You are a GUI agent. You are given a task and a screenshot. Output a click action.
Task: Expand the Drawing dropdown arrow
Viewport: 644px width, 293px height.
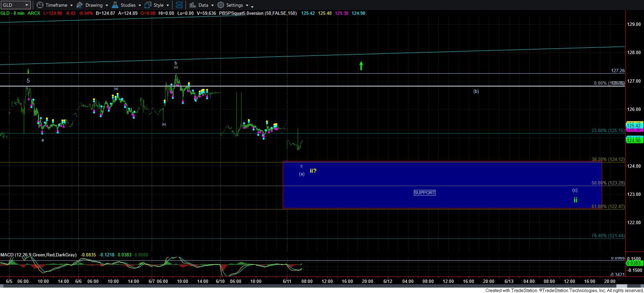pyautogui.click(x=107, y=5)
